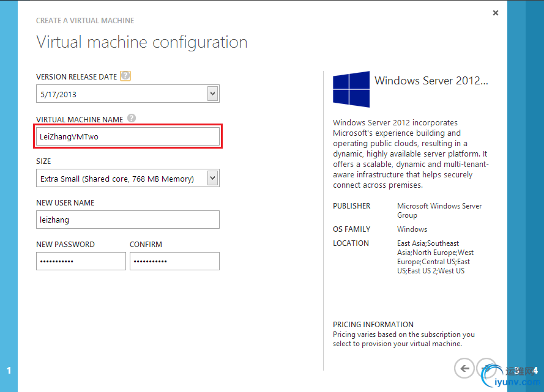The height and width of the screenshot is (392, 544).
Task: Open the Version Release Date dropdown
Action: [212, 94]
